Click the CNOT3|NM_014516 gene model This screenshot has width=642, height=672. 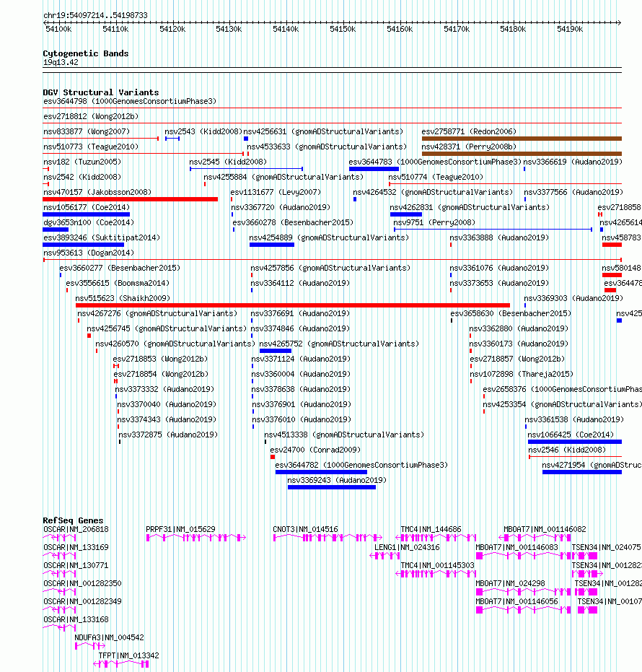click(327, 538)
